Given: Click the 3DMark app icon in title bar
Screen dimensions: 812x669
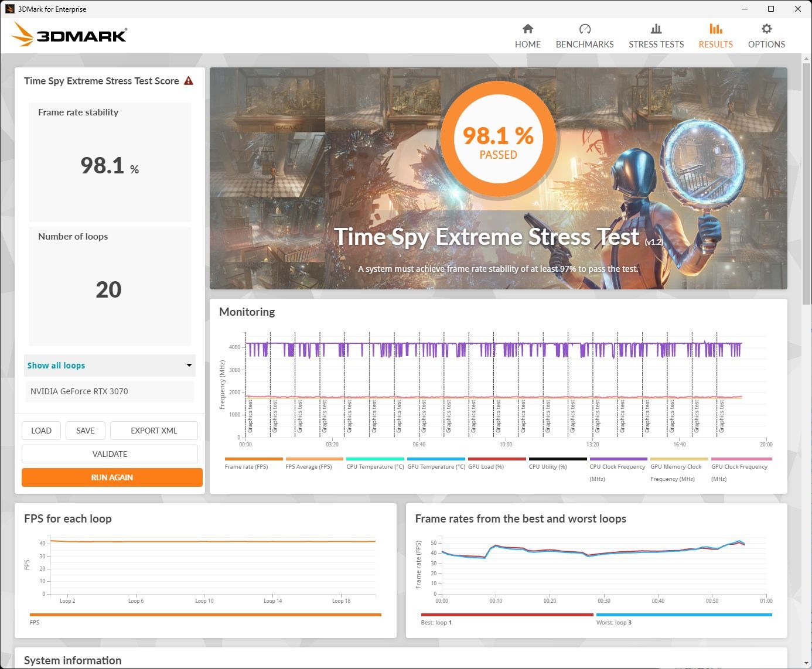Looking at the screenshot, I should 9,9.
